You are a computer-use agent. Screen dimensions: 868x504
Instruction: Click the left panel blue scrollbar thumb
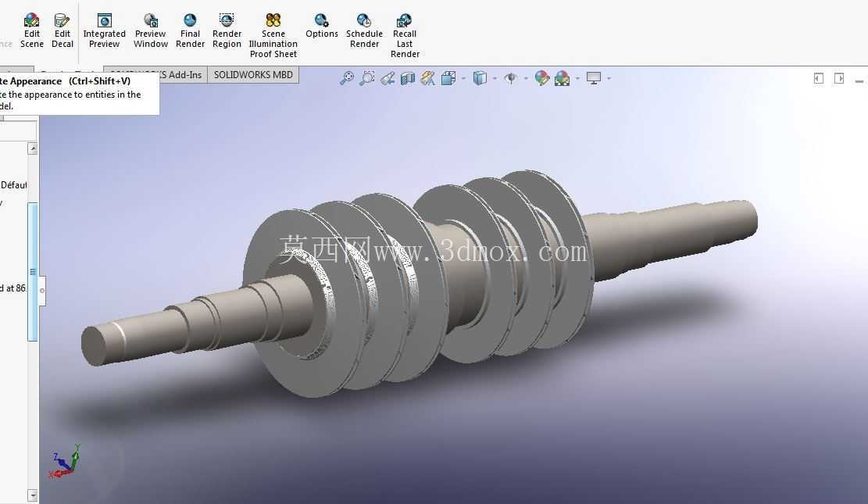coord(33,271)
